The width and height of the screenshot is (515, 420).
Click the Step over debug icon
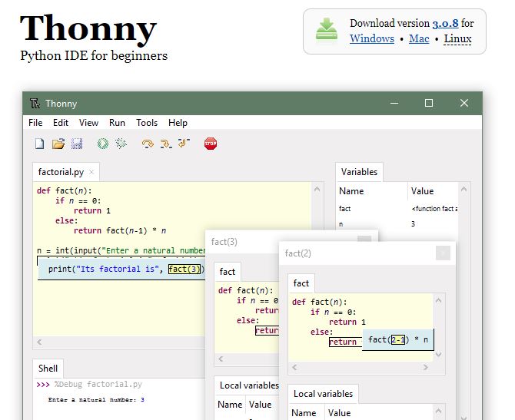pos(148,144)
